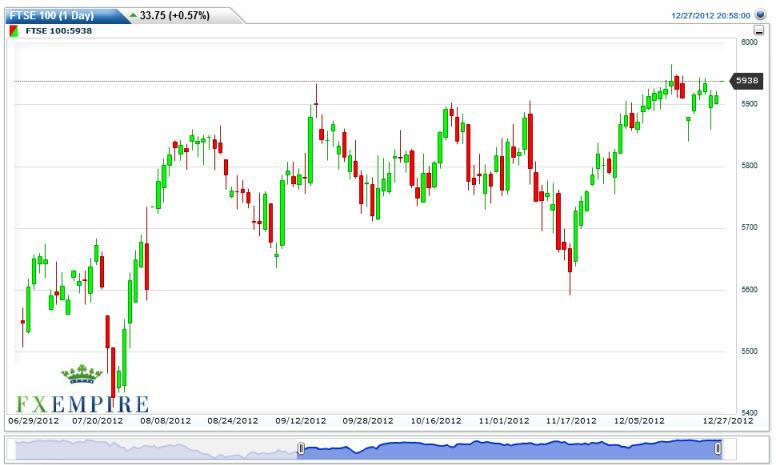Click the 10/16/2012 date axis label
The height and width of the screenshot is (465, 776).
coord(436,422)
